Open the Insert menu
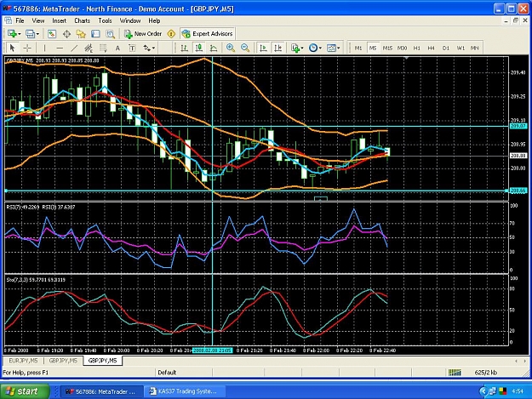The image size is (532, 399). click(x=59, y=20)
